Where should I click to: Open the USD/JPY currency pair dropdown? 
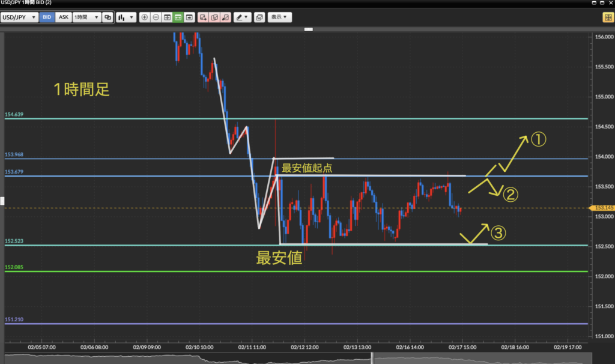click(20, 17)
